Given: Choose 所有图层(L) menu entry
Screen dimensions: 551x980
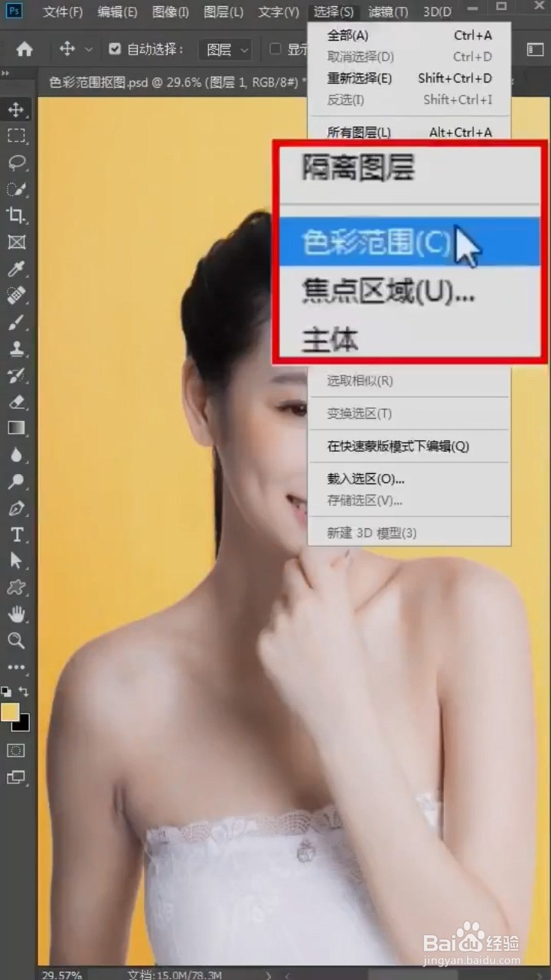Looking at the screenshot, I should [x=409, y=132].
